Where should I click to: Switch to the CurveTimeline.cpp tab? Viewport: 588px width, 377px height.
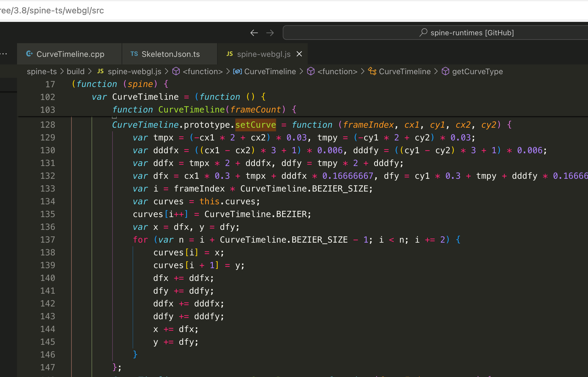pos(70,54)
